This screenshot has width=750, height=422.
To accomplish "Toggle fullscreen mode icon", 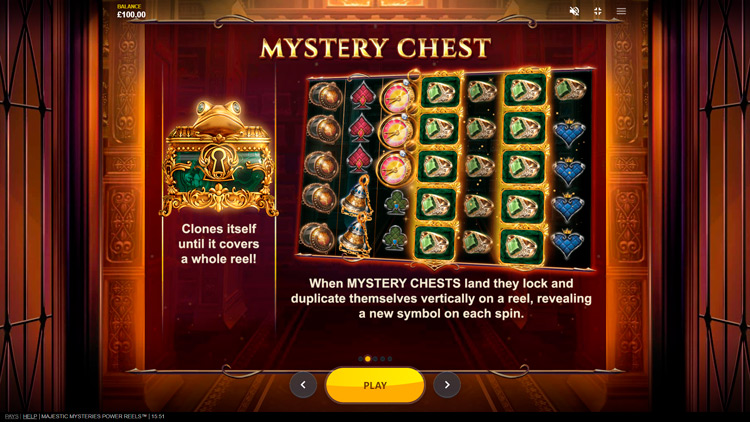I will 597,11.
